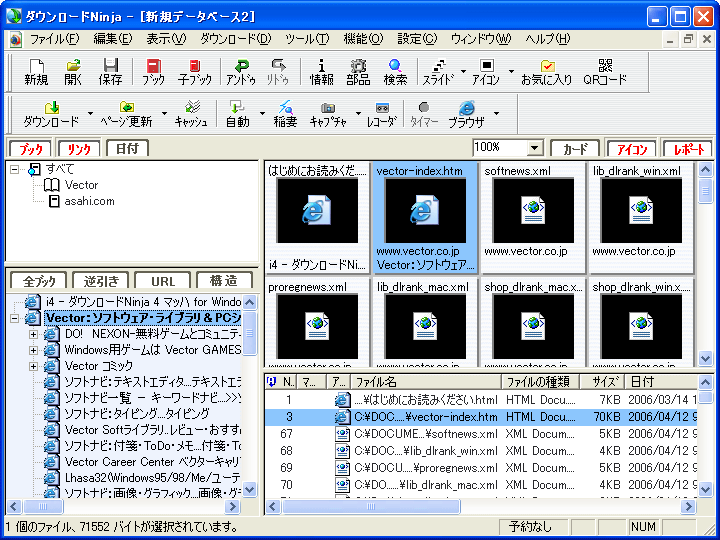Toggle the カード view button
The height and width of the screenshot is (540, 720).
[575, 149]
